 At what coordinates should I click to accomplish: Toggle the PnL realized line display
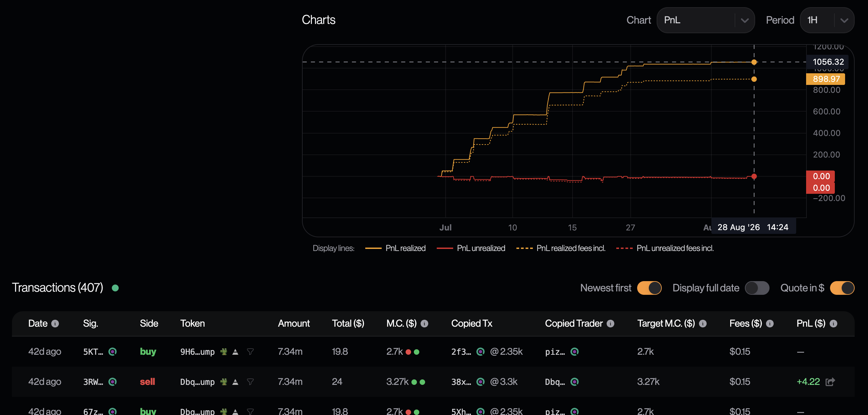395,248
